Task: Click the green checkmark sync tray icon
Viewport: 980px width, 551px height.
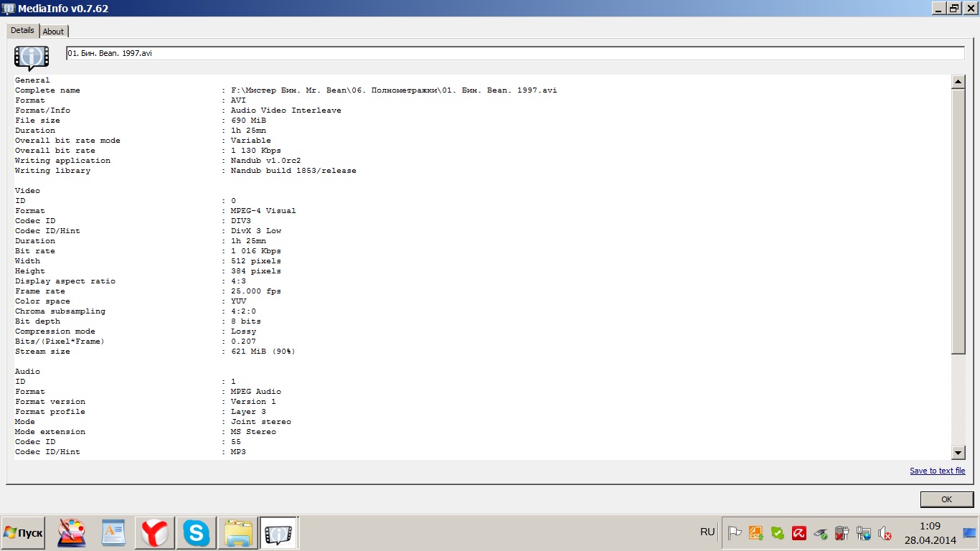Action: (778, 533)
